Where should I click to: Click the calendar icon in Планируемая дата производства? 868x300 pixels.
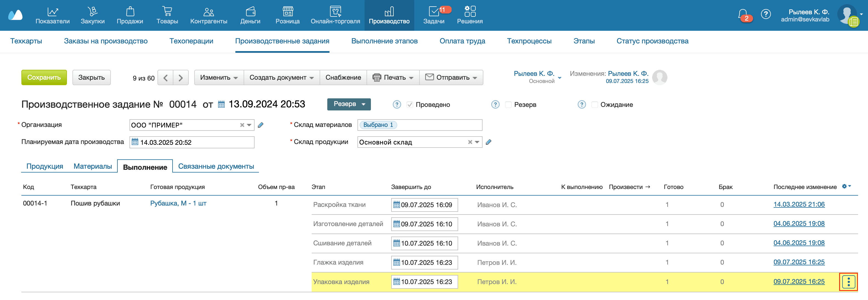(136, 142)
